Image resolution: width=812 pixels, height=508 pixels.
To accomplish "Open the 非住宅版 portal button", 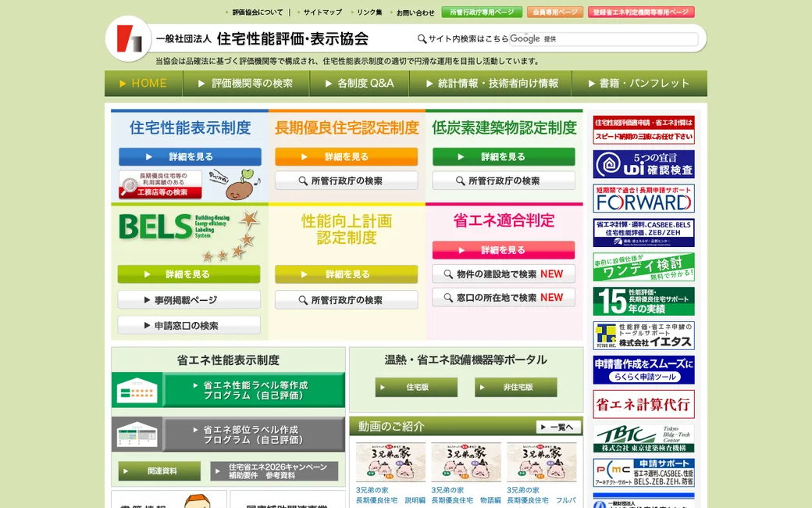I will pyautogui.click(x=516, y=387).
